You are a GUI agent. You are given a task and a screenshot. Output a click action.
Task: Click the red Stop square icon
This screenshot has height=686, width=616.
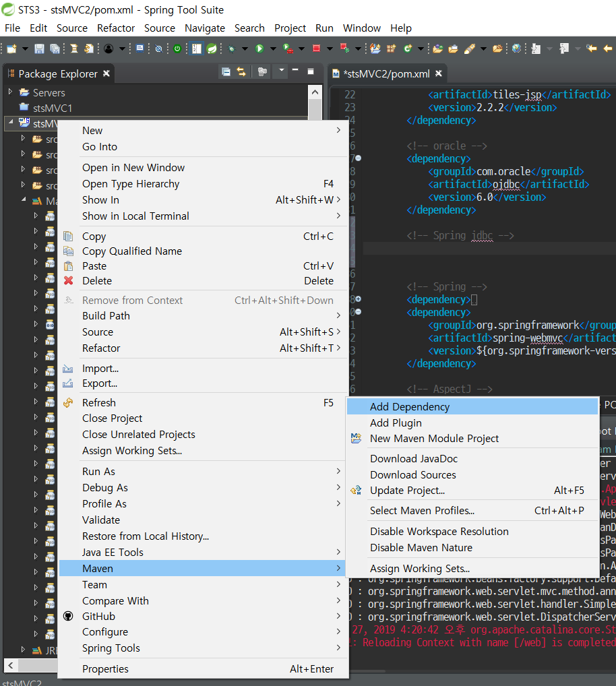click(316, 49)
